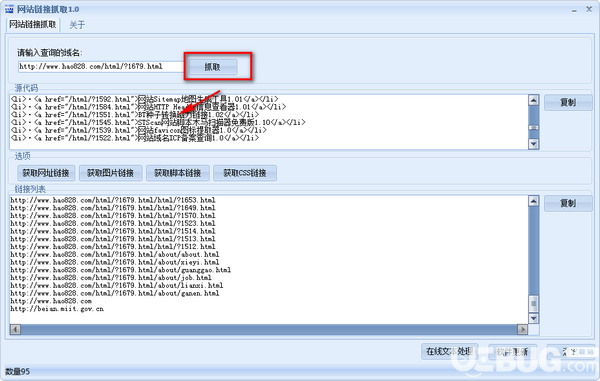Select link ending about/ganen.html
This screenshot has height=381, width=600.
[115, 293]
